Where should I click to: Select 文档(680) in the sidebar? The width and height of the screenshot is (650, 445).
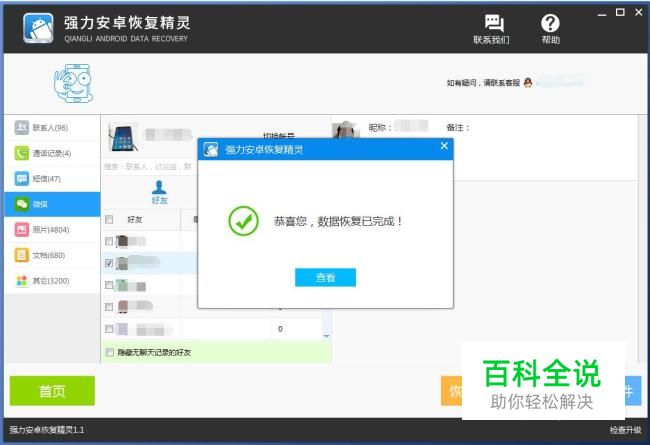click(52, 255)
